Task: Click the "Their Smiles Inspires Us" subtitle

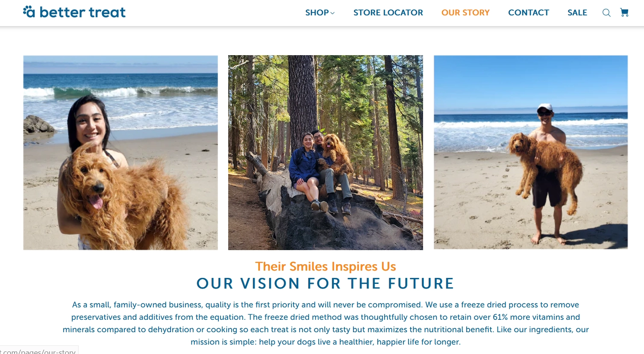Action: coord(326,266)
